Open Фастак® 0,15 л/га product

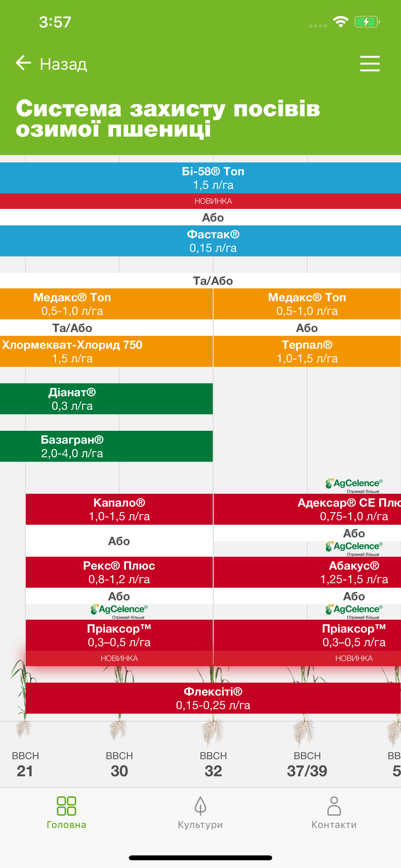pos(200,241)
